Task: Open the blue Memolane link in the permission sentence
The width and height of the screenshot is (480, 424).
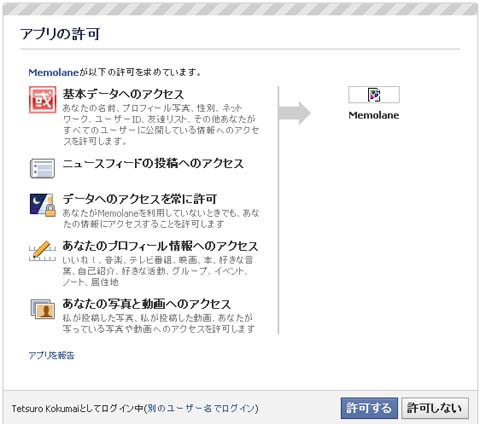Action: pos(53,72)
